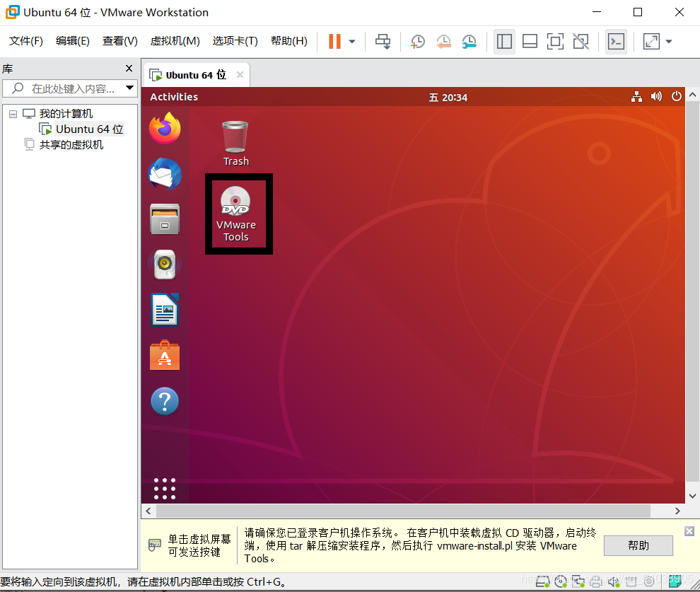Click the horizontal scrollbar left arrow
Image resolution: width=700 pixels, height=592 pixels.
coord(148,511)
